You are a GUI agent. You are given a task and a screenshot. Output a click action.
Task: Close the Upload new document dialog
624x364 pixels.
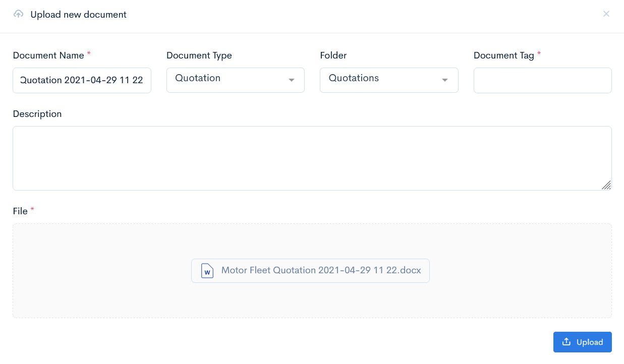coord(606,14)
